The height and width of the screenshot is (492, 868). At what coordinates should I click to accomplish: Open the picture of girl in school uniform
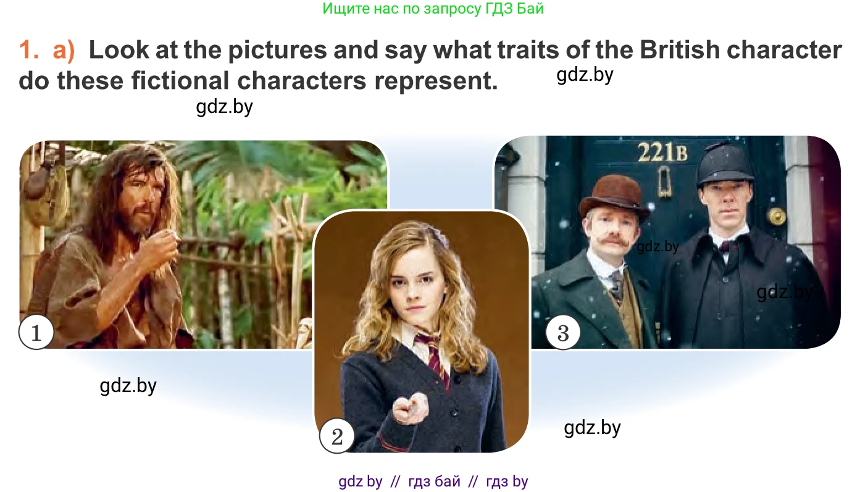422,331
